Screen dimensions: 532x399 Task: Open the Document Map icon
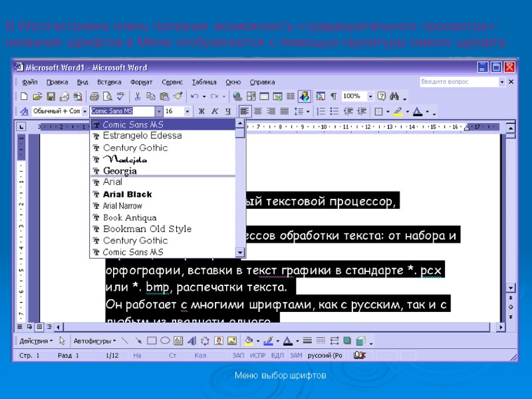pos(321,96)
